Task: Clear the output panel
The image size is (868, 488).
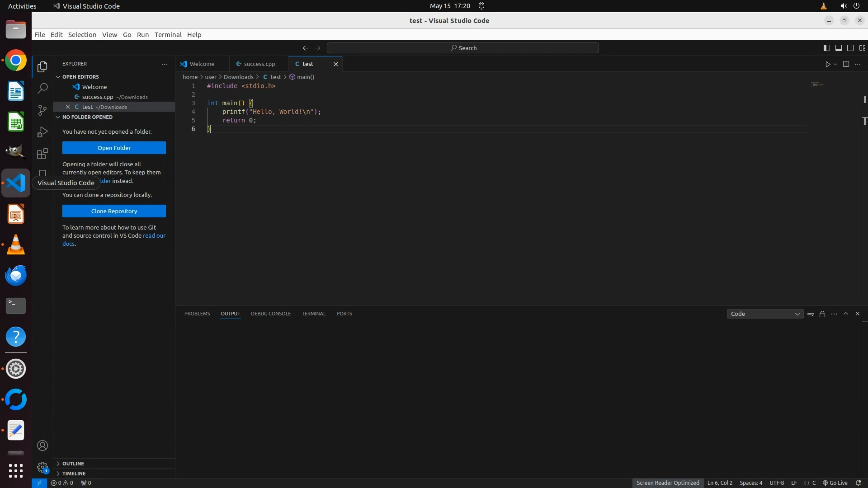Action: click(x=811, y=314)
